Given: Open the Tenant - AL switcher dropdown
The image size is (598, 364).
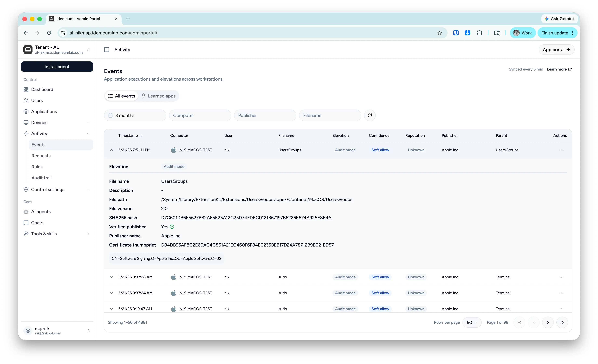Looking at the screenshot, I should 57,50.
